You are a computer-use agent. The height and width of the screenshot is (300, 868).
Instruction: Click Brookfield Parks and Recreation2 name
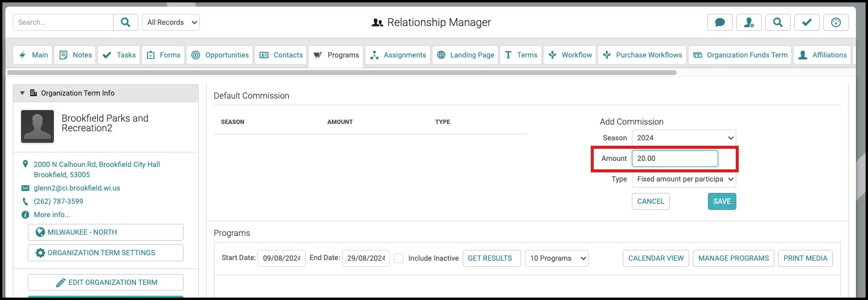tap(105, 123)
